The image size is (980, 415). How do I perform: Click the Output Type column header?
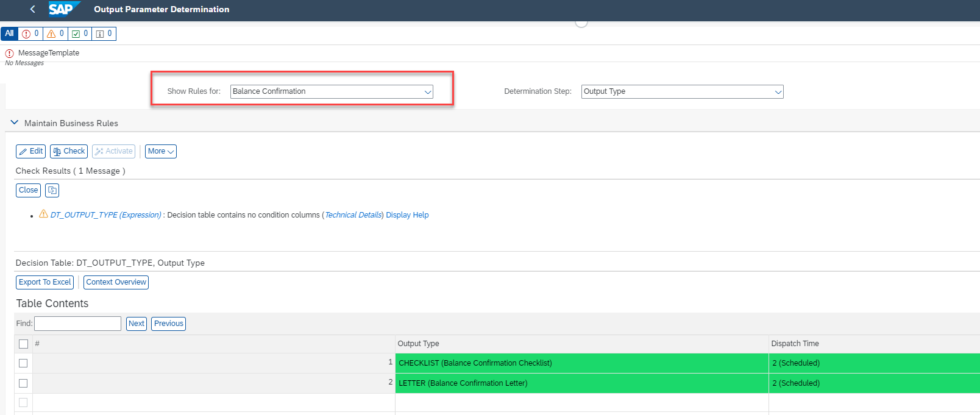coord(582,344)
